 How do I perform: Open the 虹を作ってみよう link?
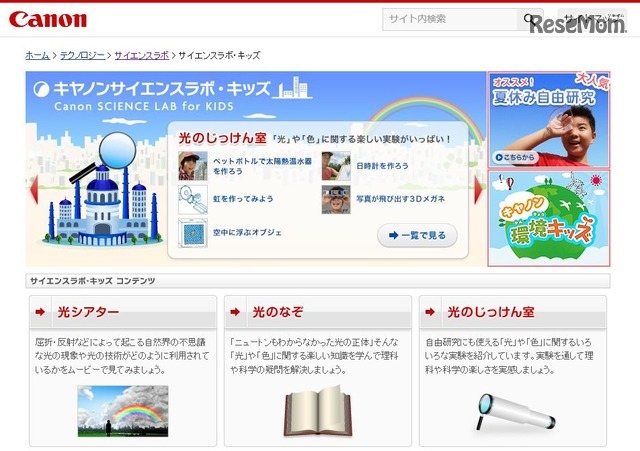(x=243, y=199)
